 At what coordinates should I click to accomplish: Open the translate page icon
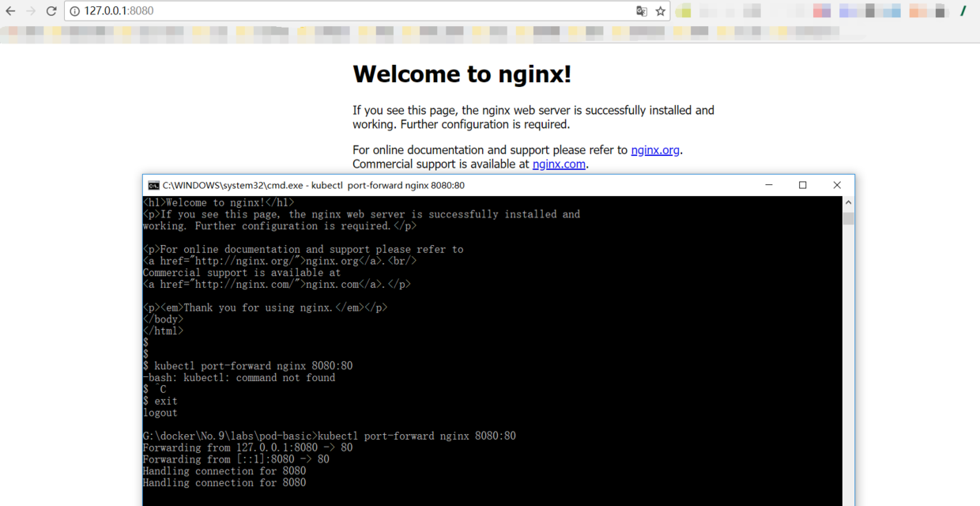pyautogui.click(x=642, y=11)
